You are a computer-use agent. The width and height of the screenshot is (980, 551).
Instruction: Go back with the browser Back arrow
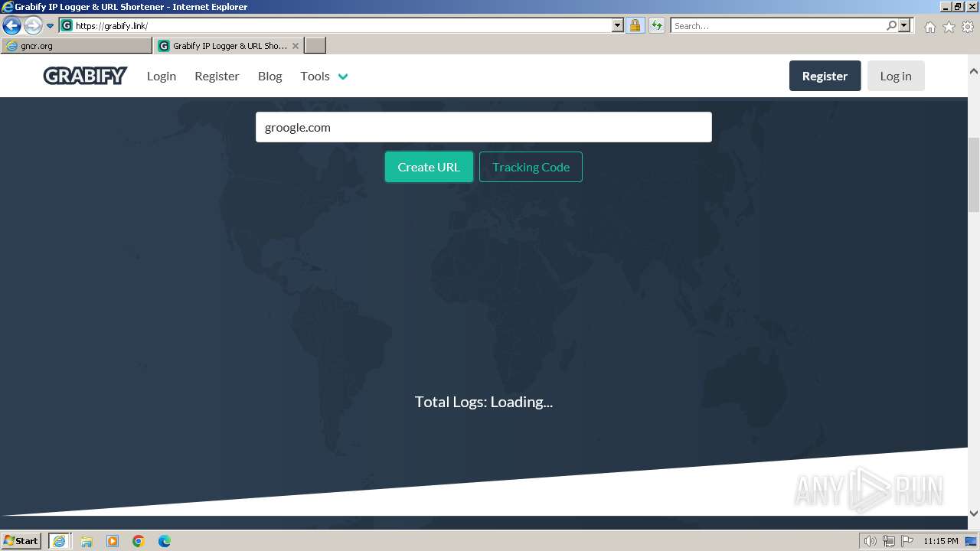[11, 26]
